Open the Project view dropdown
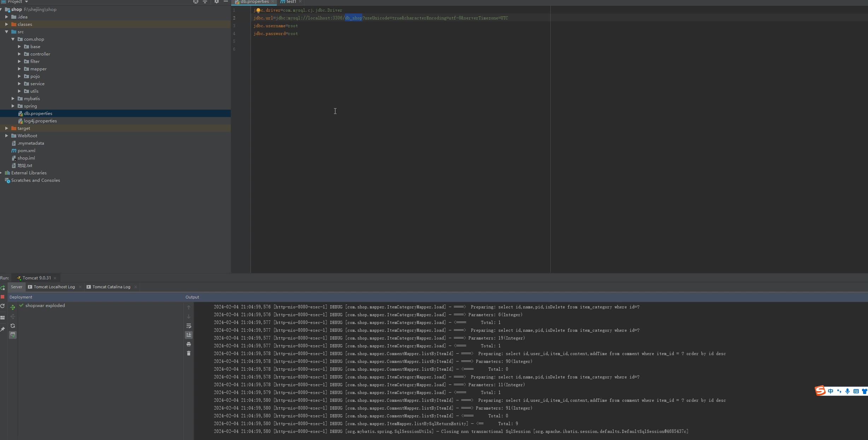 click(x=26, y=2)
